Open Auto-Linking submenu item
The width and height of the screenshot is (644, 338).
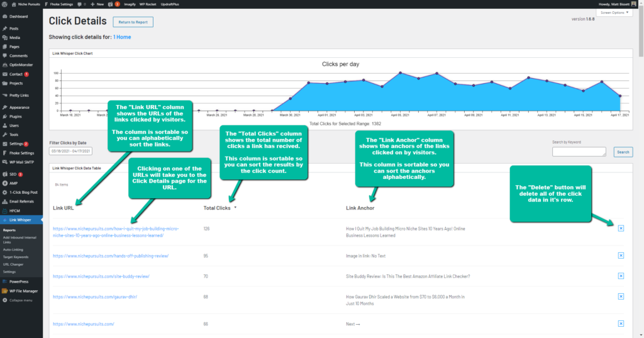tap(13, 250)
